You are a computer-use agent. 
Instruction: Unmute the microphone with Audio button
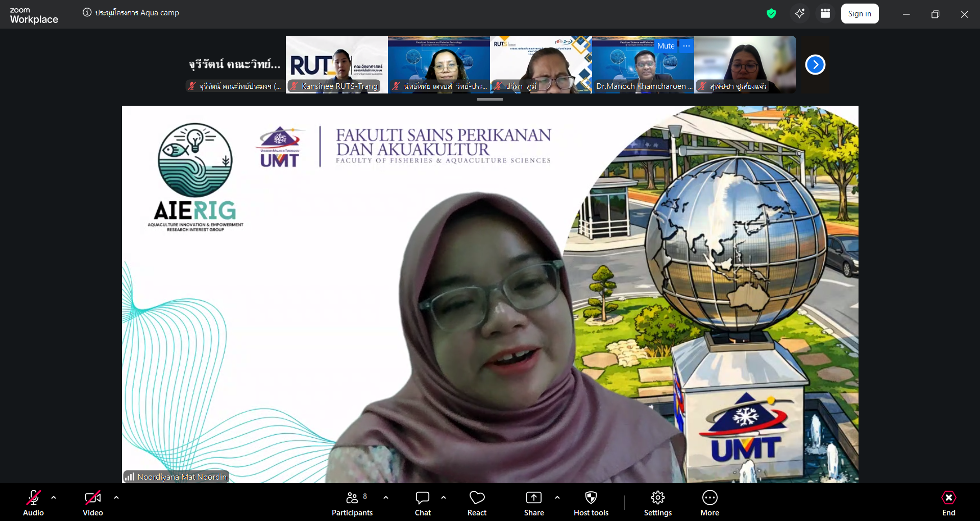tap(34, 504)
